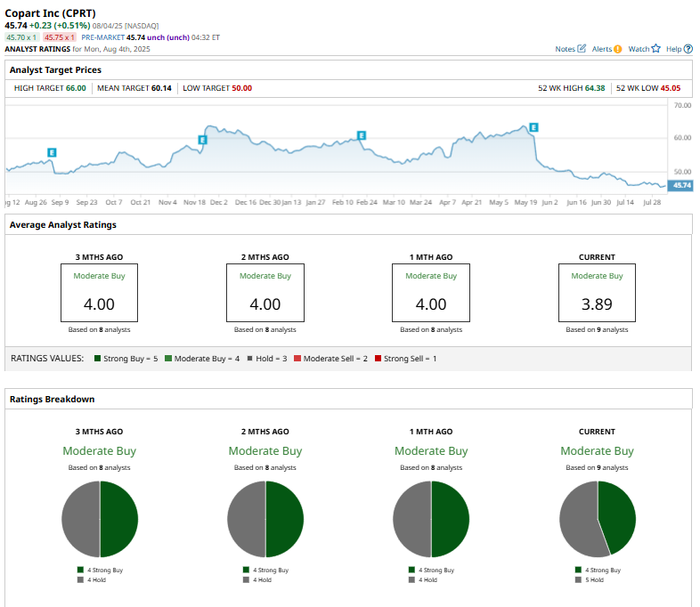Click the Analyst Target Prices header
Screen dimensions: 700x607
tap(55, 70)
